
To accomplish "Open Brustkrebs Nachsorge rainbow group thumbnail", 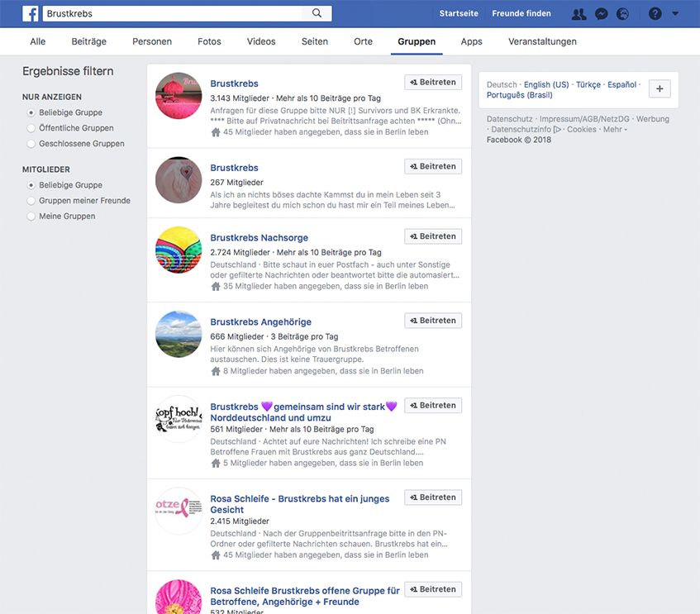I will pyautogui.click(x=179, y=250).
